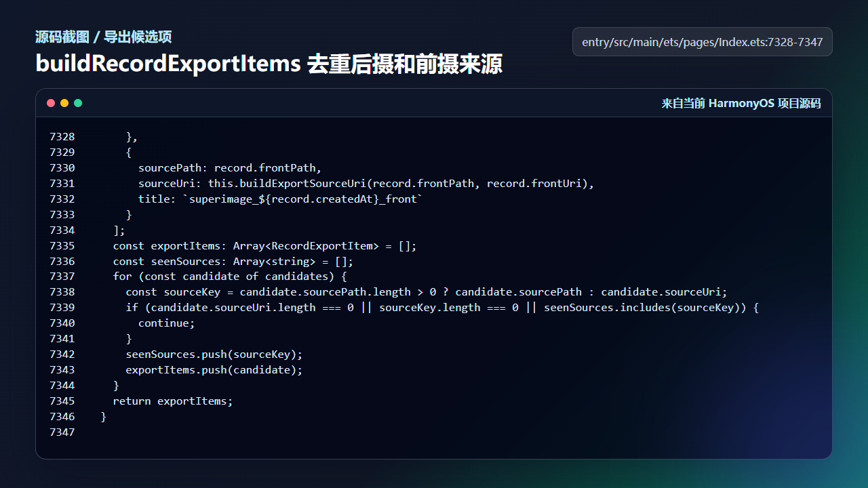Click line number 7347

(x=62, y=433)
